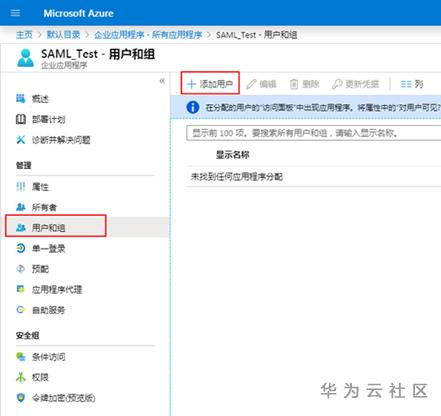The image size is (441, 416).
Task: Click 编辑 toolbar label
Action: coord(268,84)
